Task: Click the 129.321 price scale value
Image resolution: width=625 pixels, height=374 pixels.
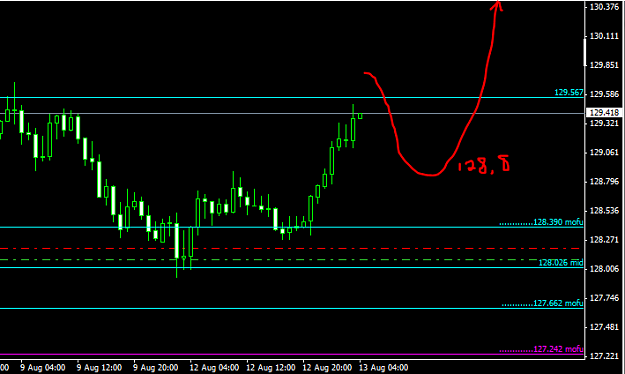Action: click(604, 123)
